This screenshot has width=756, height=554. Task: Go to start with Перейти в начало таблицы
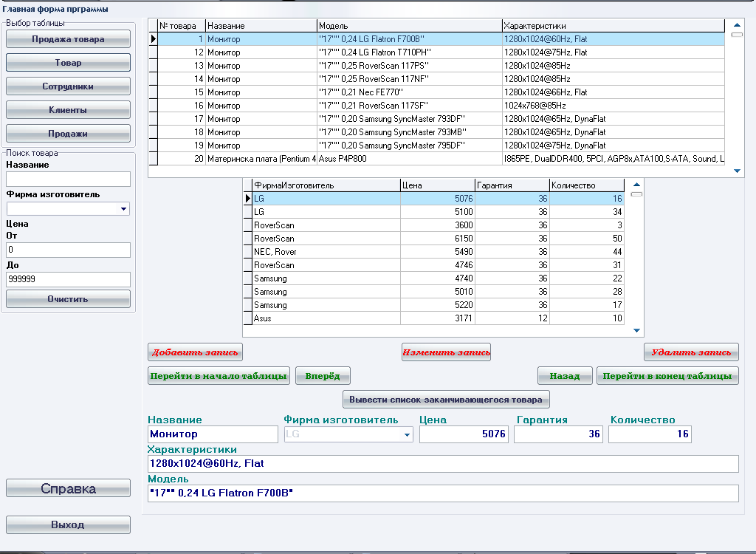(219, 376)
